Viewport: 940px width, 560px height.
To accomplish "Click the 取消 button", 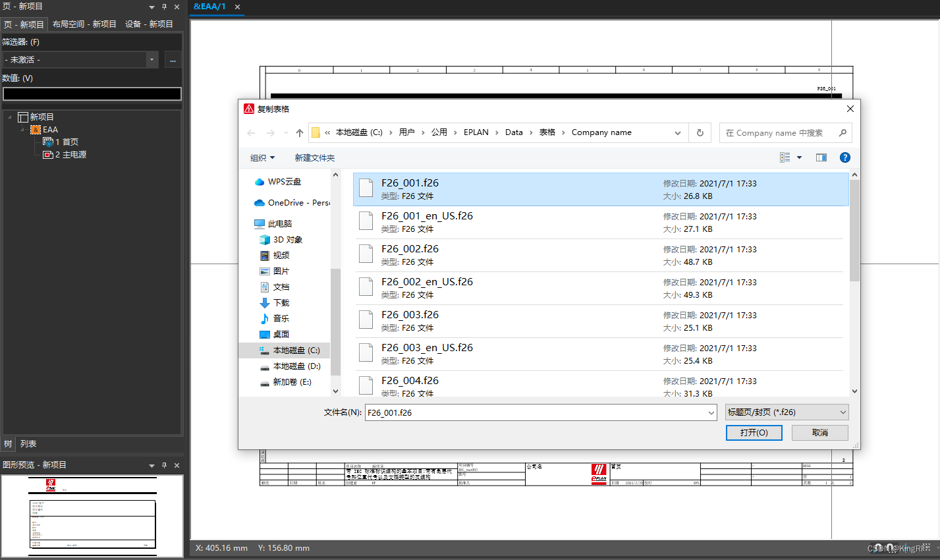I will coord(819,433).
